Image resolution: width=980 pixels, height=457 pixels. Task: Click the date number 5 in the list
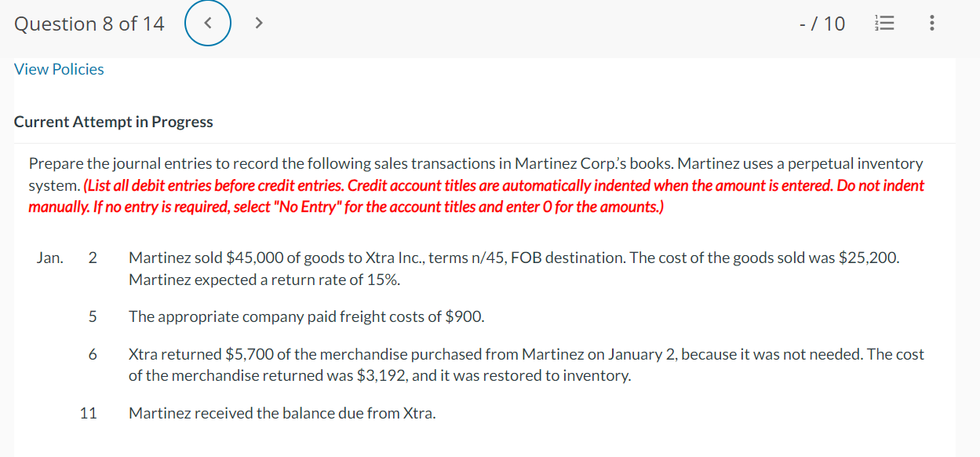[93, 316]
